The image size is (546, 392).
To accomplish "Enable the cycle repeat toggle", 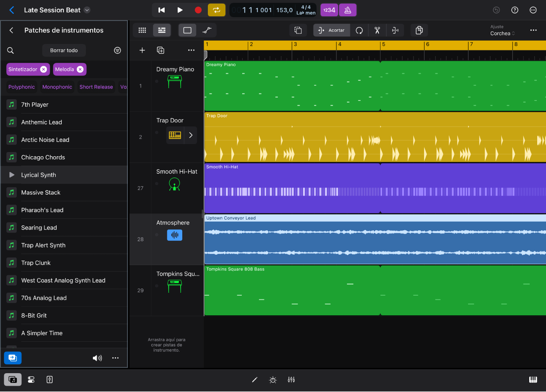I will [x=217, y=10].
